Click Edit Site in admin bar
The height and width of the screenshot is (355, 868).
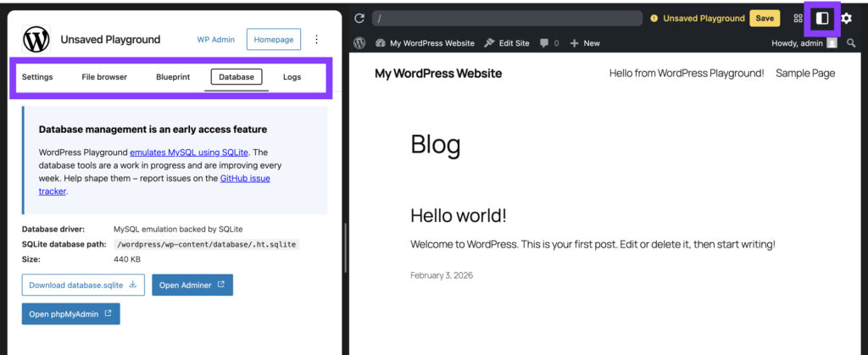[507, 43]
